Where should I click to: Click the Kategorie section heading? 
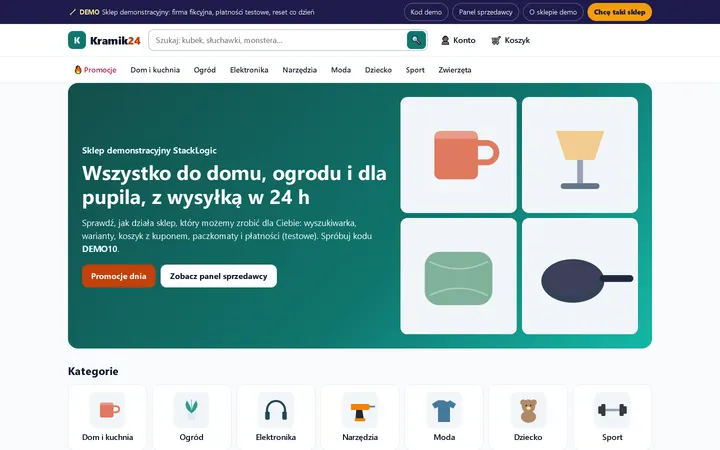[93, 371]
